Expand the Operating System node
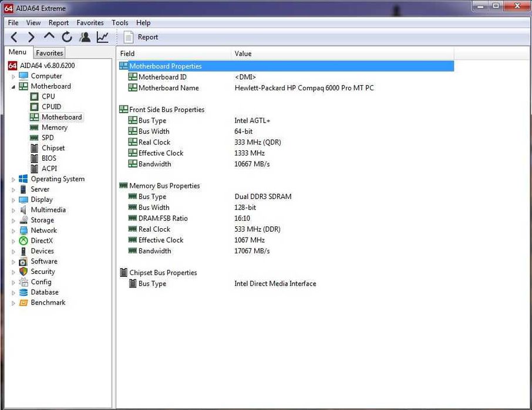This screenshot has height=410, width=532. [x=14, y=179]
